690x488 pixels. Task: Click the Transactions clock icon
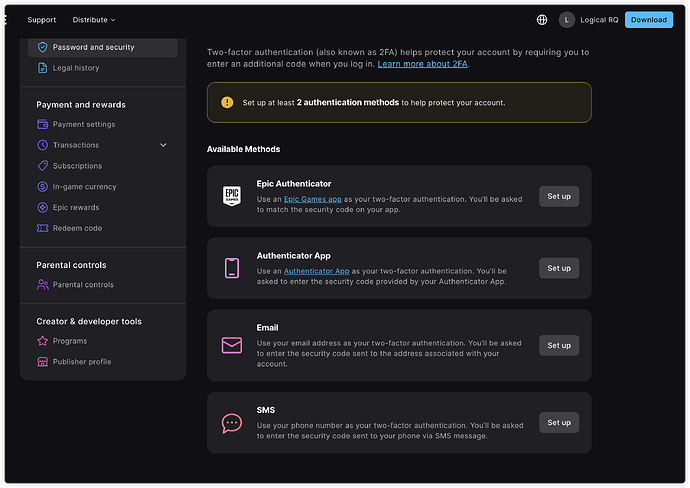(x=42, y=145)
